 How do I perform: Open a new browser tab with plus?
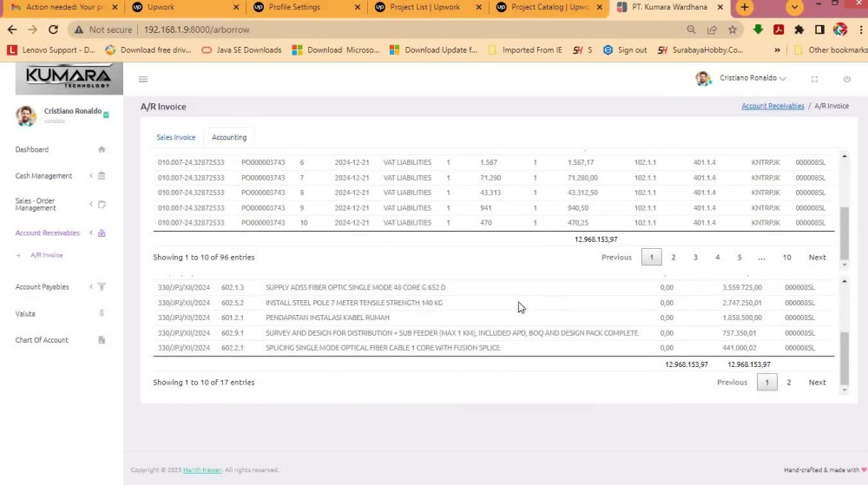(745, 7)
